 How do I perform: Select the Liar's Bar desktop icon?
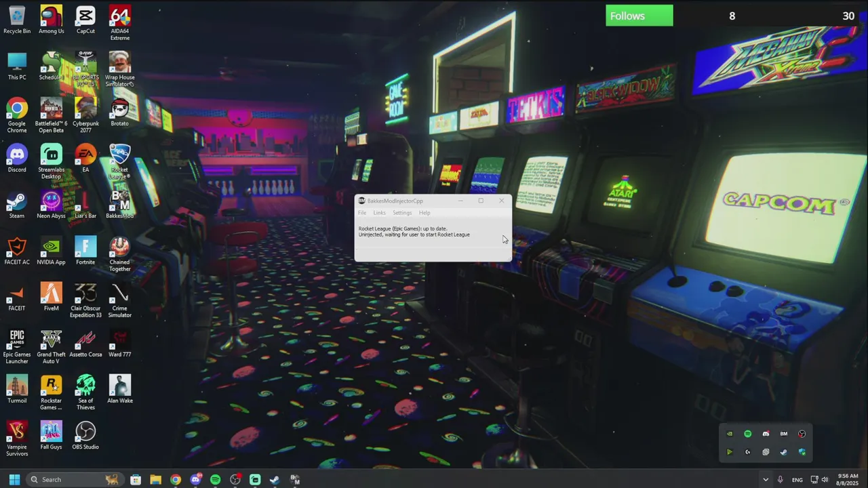point(85,204)
